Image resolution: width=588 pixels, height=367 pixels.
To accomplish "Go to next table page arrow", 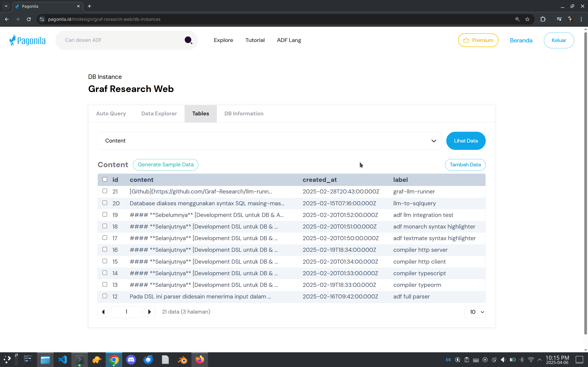I will pos(149,312).
